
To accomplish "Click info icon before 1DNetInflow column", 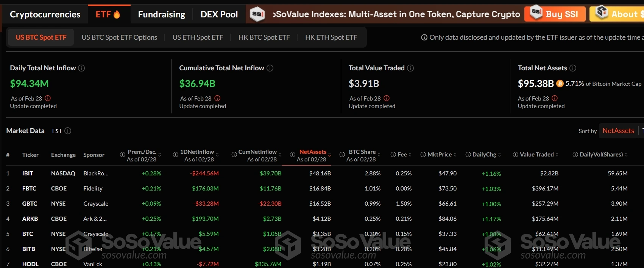I will coord(176,155).
